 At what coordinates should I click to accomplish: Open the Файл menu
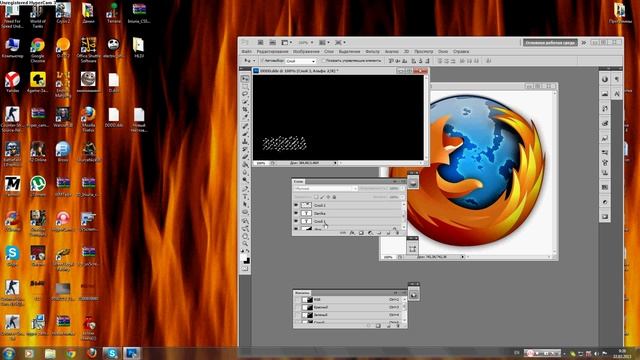pyautogui.click(x=247, y=52)
